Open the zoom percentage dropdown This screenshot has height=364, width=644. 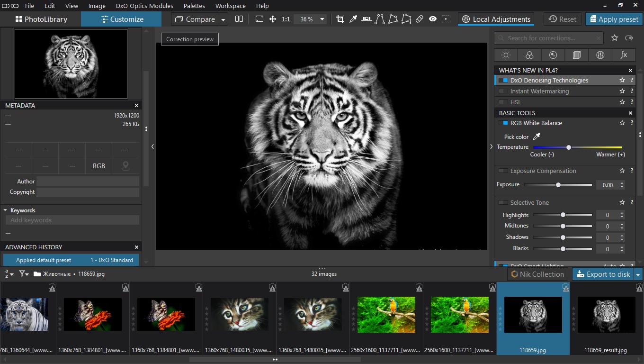pyautogui.click(x=322, y=19)
